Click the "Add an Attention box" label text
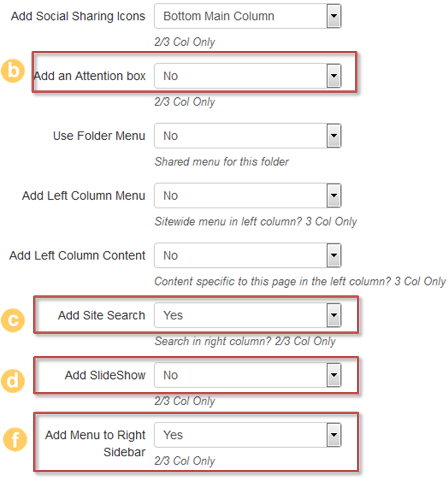Viewport: 448px width, 478px height. point(89,76)
